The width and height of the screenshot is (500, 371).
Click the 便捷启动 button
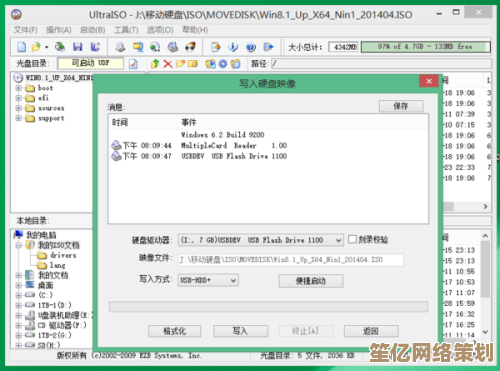point(311,281)
